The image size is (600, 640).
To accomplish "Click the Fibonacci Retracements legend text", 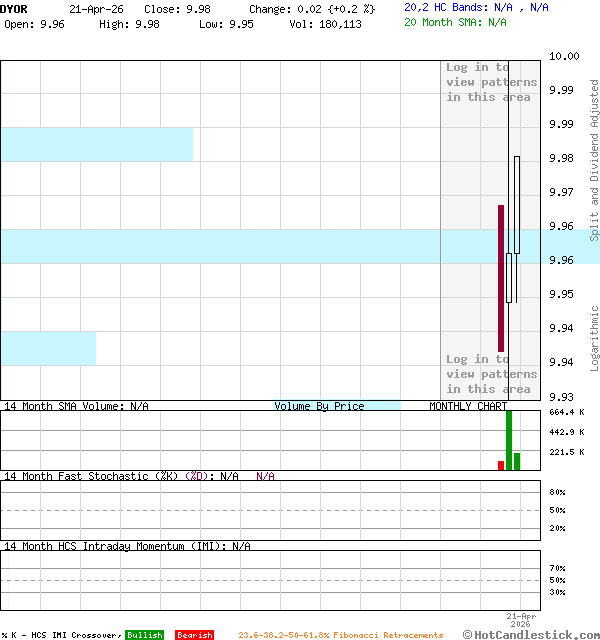I will pyautogui.click(x=340, y=635).
